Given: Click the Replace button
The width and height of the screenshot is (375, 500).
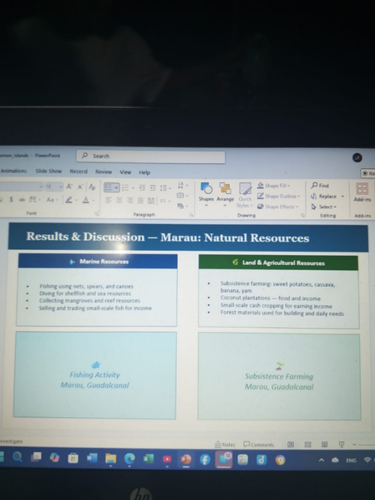Looking at the screenshot, I should point(324,196).
